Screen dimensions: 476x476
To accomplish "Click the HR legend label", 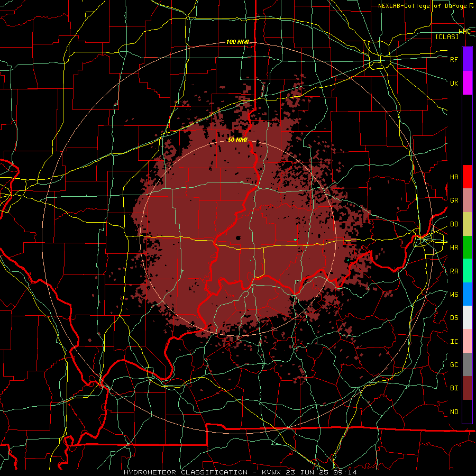I will coord(454,248).
